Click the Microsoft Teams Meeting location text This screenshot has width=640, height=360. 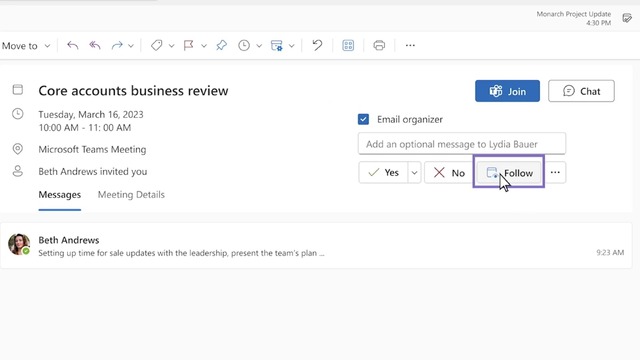[x=92, y=149]
